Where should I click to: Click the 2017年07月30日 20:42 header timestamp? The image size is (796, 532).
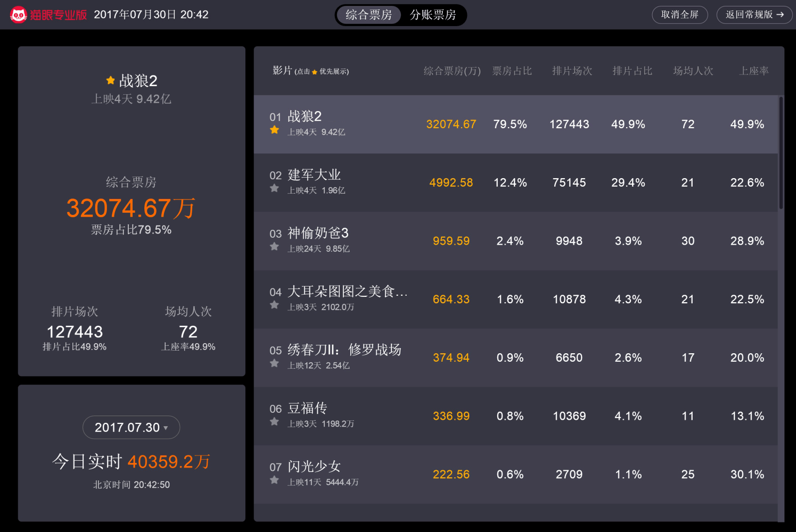click(151, 14)
